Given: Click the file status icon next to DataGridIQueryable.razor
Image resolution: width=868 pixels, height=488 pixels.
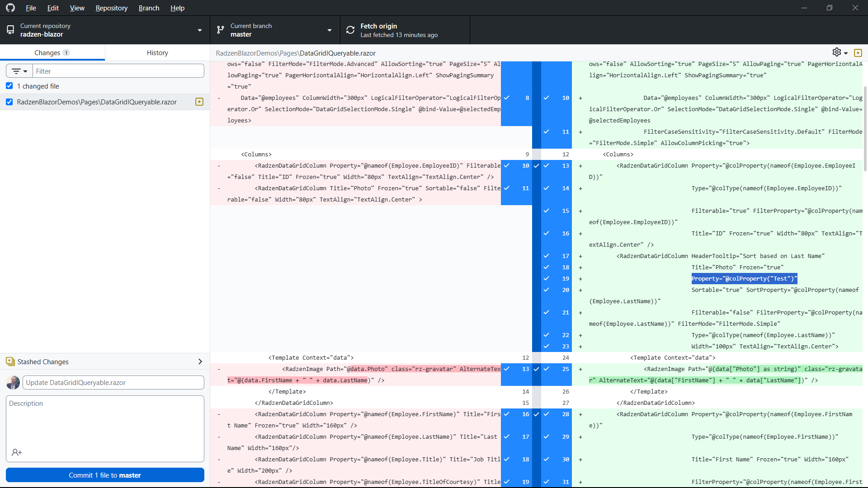Looking at the screenshot, I should (199, 102).
